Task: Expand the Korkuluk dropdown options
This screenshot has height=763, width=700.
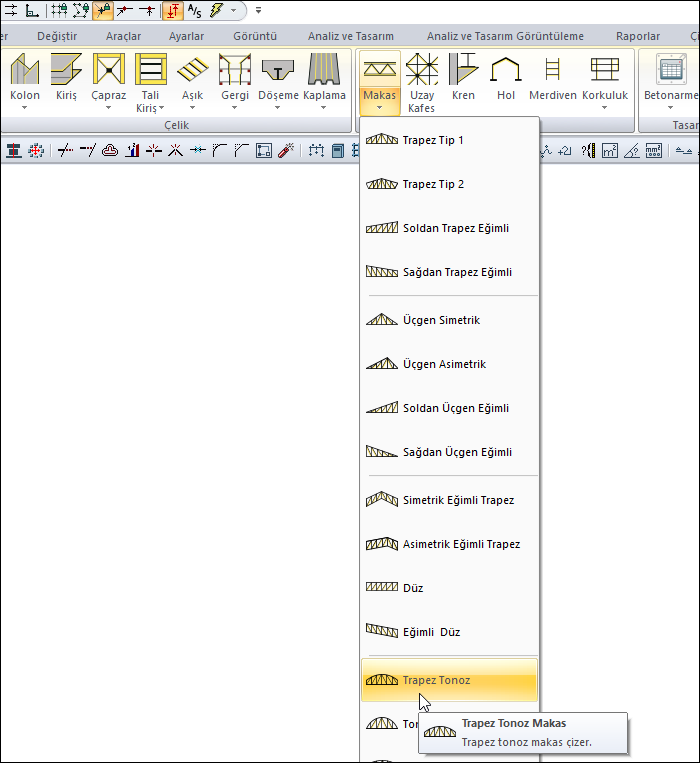Action: coord(604,108)
